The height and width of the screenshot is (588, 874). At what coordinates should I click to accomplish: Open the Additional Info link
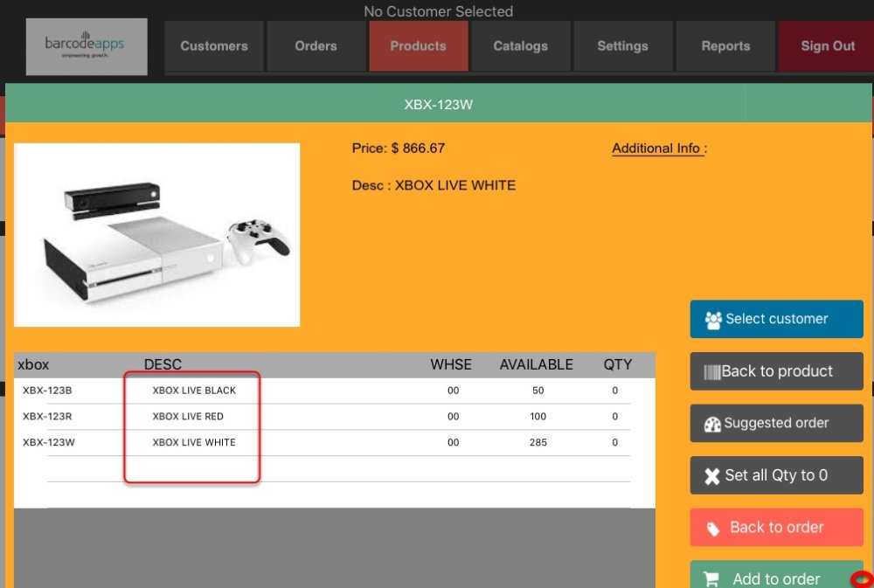pyautogui.click(x=659, y=149)
